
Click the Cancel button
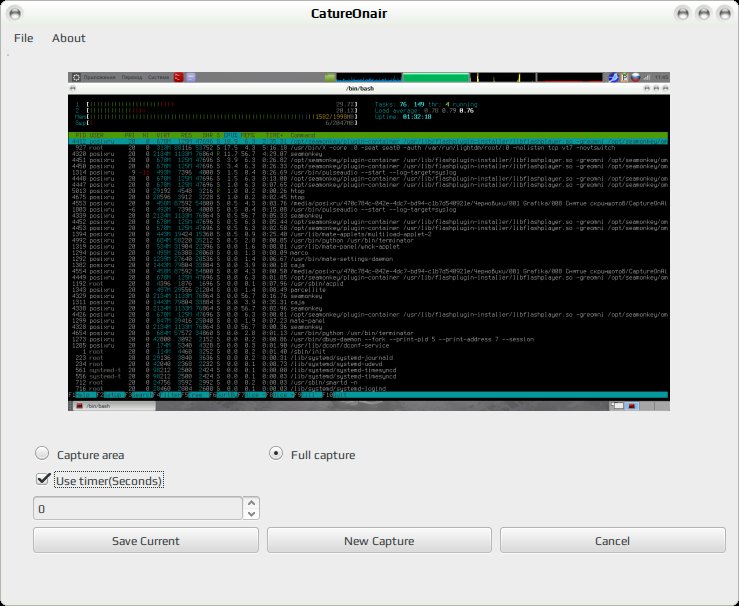pyautogui.click(x=612, y=540)
